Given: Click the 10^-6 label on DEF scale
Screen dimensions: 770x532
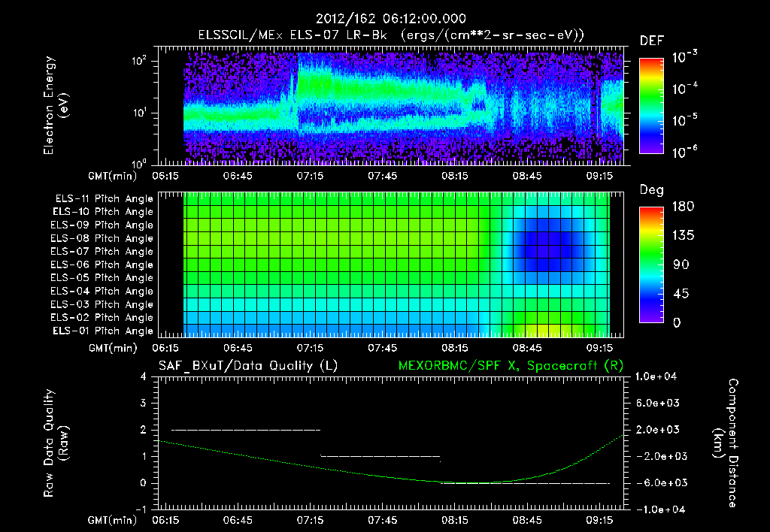Looking at the screenshot, I should tap(684, 152).
